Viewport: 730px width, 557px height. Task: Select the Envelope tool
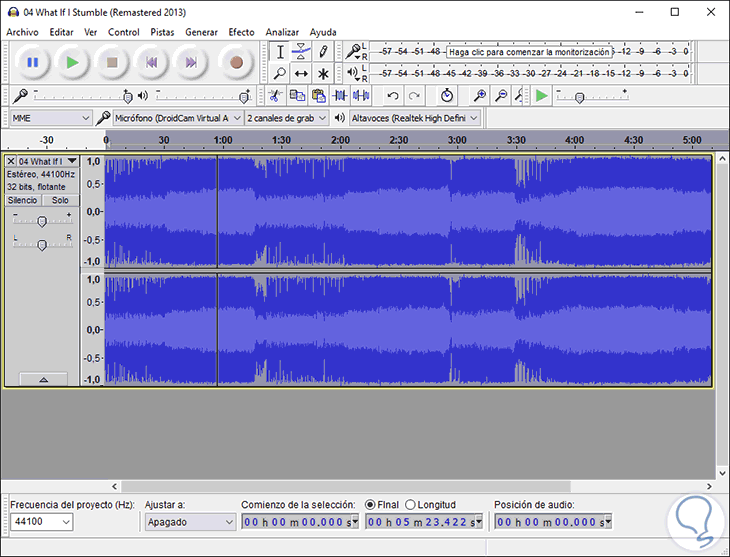pos(301,51)
